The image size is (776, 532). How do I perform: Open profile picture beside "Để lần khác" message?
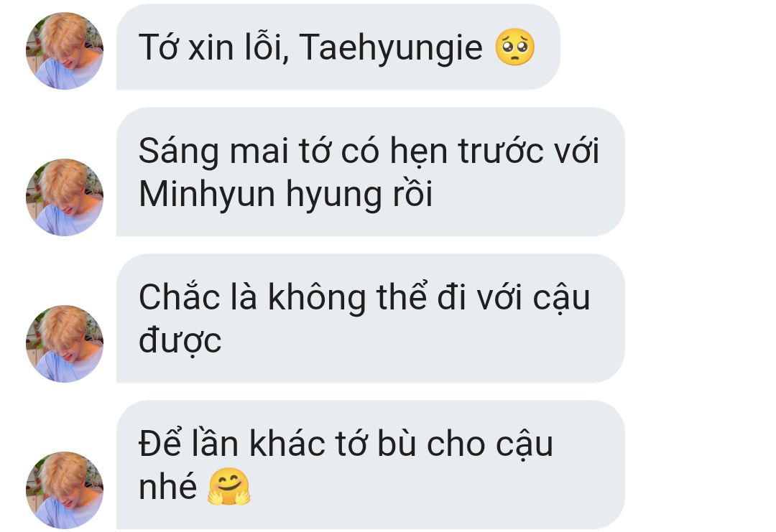tap(65, 490)
